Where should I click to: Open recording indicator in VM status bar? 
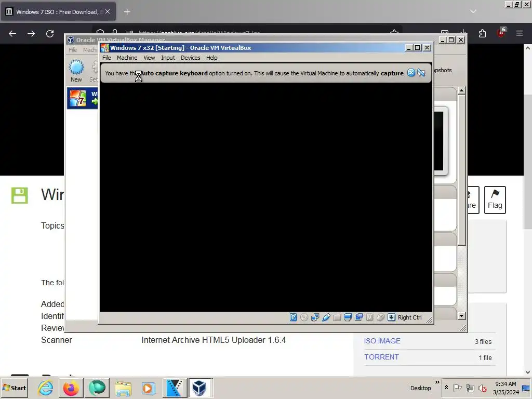(x=358, y=317)
